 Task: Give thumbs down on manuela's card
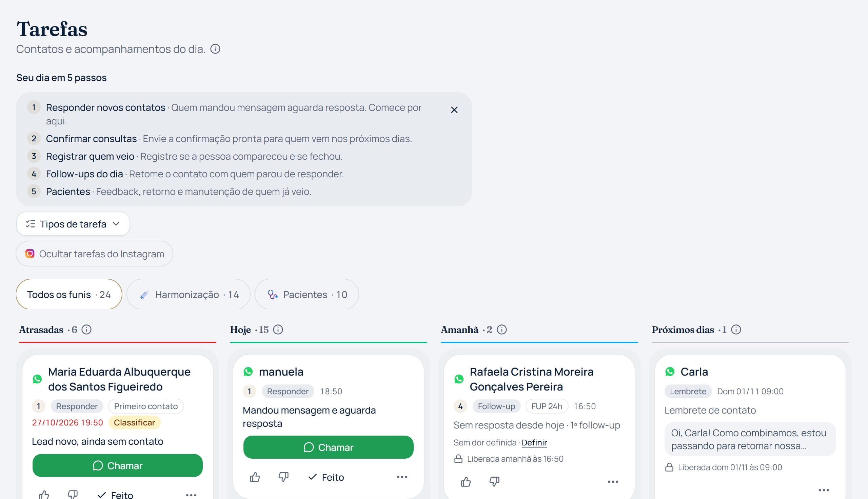[283, 477]
